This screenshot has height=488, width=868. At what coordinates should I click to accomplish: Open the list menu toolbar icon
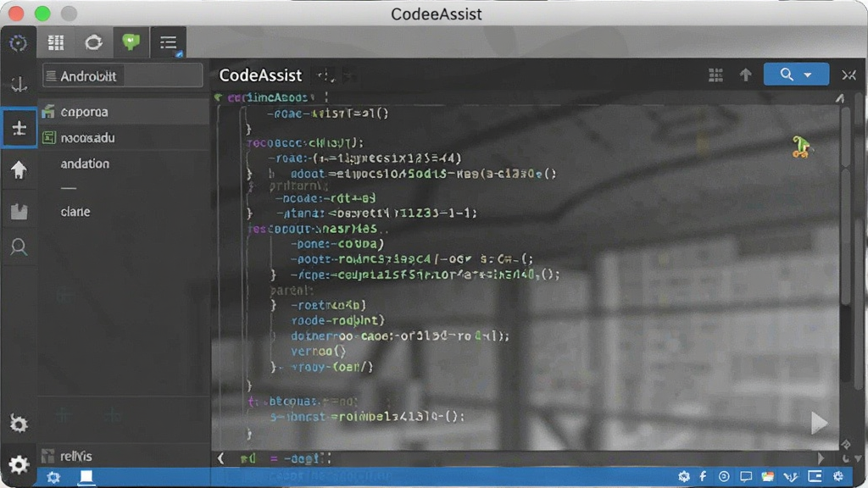(169, 42)
